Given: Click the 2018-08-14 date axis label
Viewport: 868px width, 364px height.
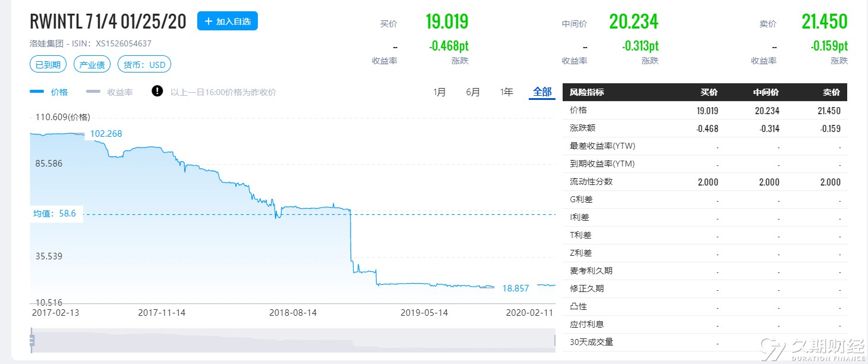Looking at the screenshot, I should (x=293, y=312).
